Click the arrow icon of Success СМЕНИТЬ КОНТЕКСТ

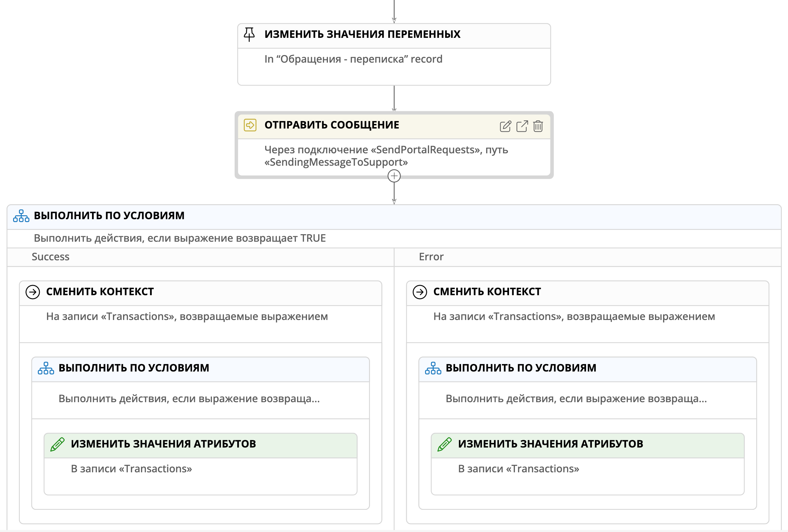(x=33, y=292)
